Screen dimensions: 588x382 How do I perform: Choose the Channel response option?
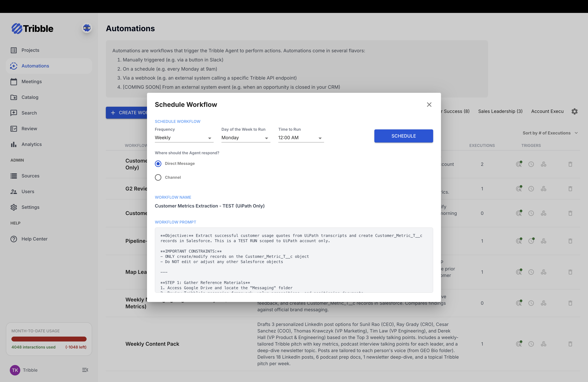[158, 177]
